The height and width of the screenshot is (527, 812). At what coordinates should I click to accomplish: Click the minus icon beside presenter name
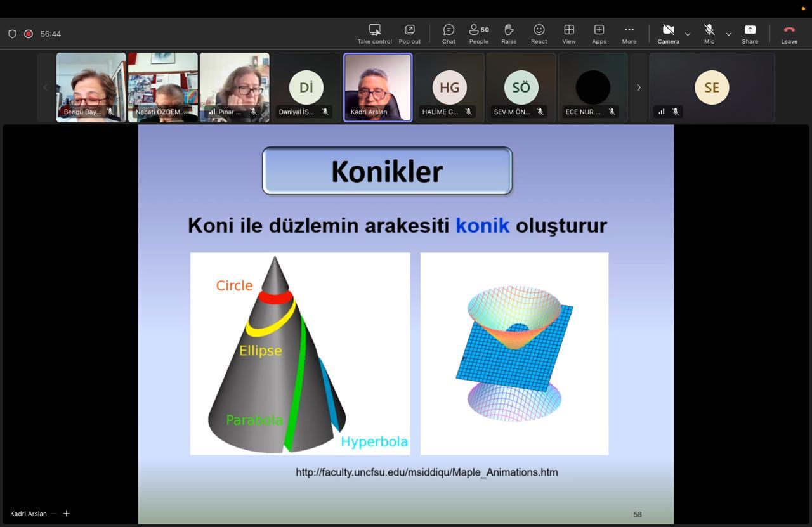[x=54, y=514]
